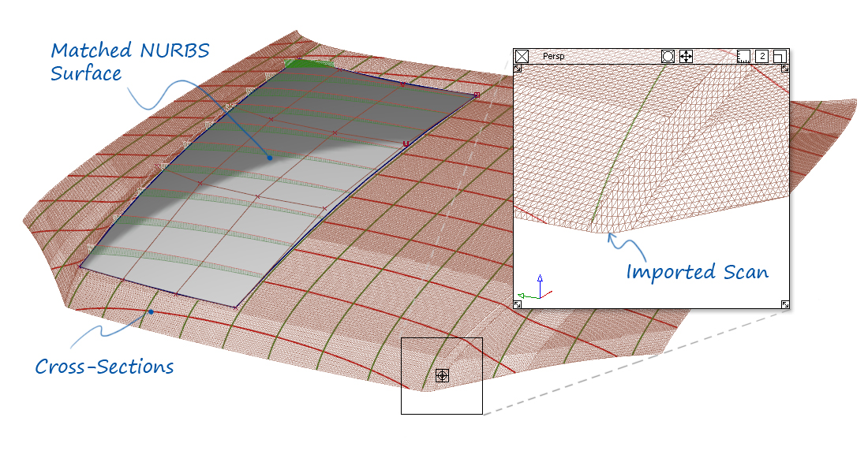
Task: Click the XYZ axis indicator in Persp
Action: coord(535,288)
